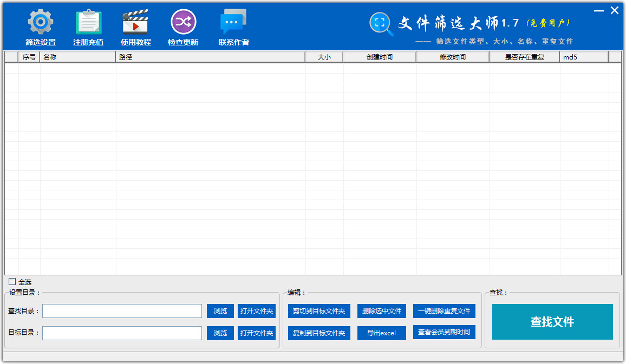The height and width of the screenshot is (364, 626).
Task: Click 复制到目标文件夹 button
Action: point(319,333)
